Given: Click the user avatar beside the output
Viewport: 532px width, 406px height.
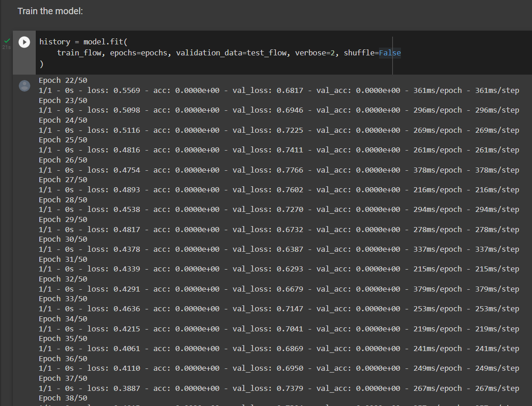Looking at the screenshot, I should point(24,86).
